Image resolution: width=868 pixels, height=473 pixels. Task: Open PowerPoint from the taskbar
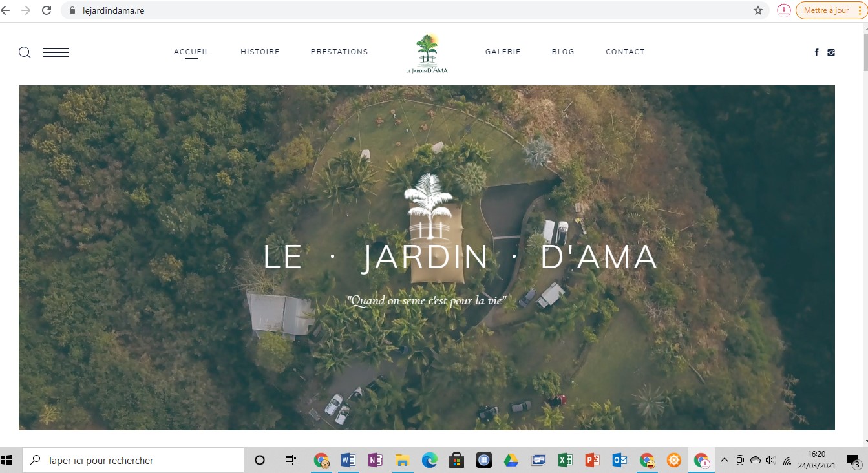pyautogui.click(x=592, y=461)
